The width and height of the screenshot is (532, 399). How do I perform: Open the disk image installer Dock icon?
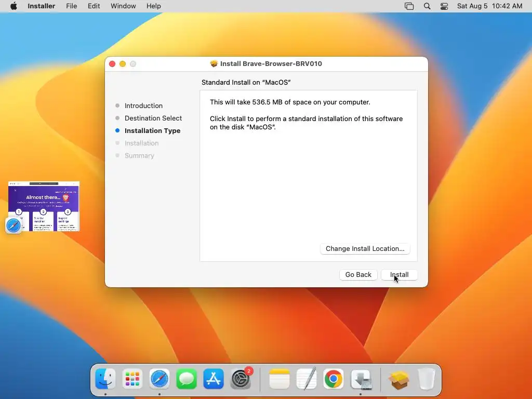361,379
